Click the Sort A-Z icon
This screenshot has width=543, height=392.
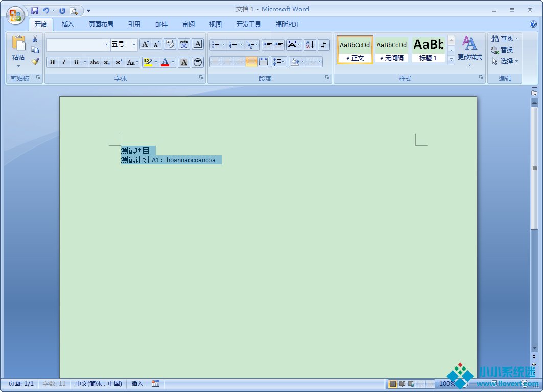(310, 45)
